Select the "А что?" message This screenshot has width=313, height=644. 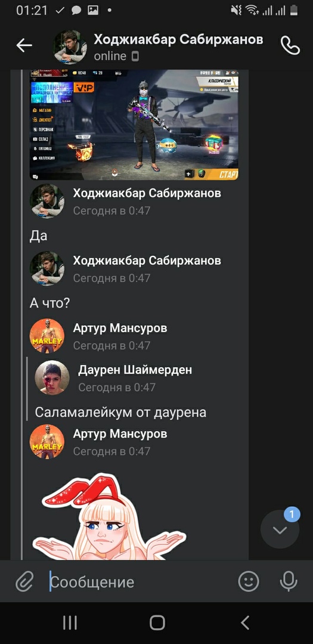(49, 304)
